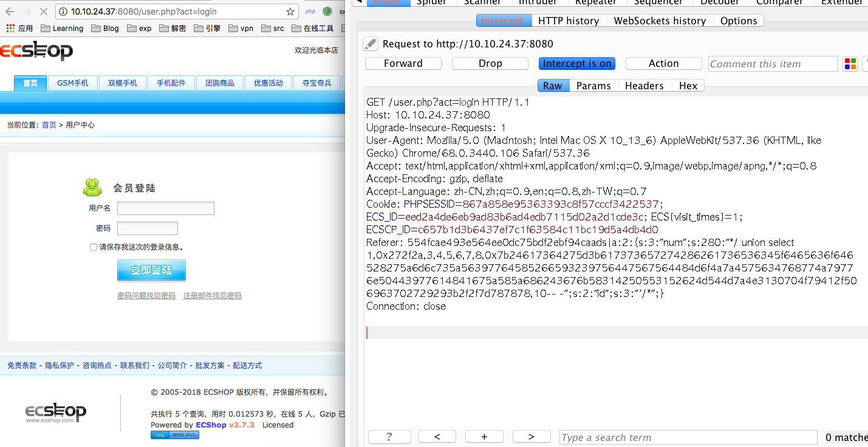Image resolution: width=868 pixels, height=447 pixels.
Task: Select the 团购商品 navigation tab
Action: (220, 83)
